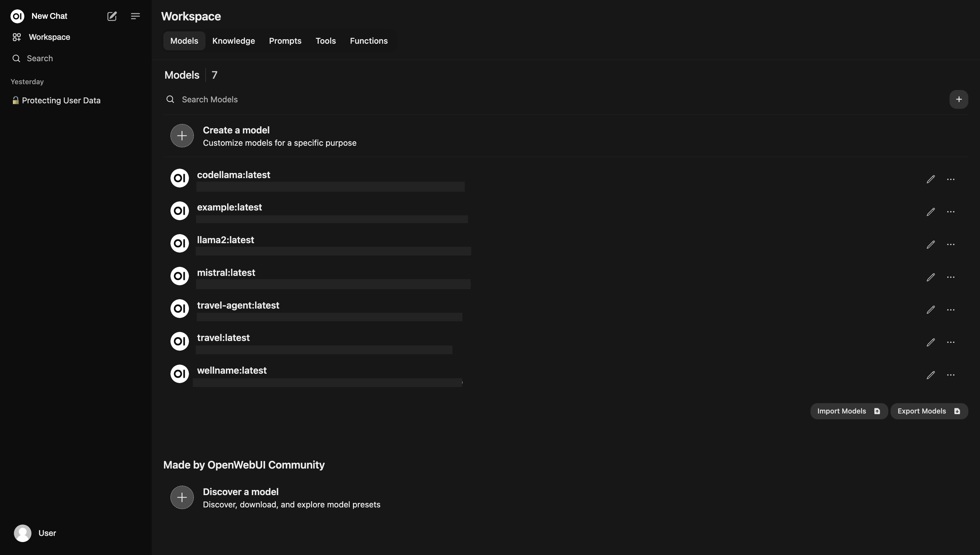Switch to the Tools tab
This screenshot has width=980, height=555.
[325, 41]
